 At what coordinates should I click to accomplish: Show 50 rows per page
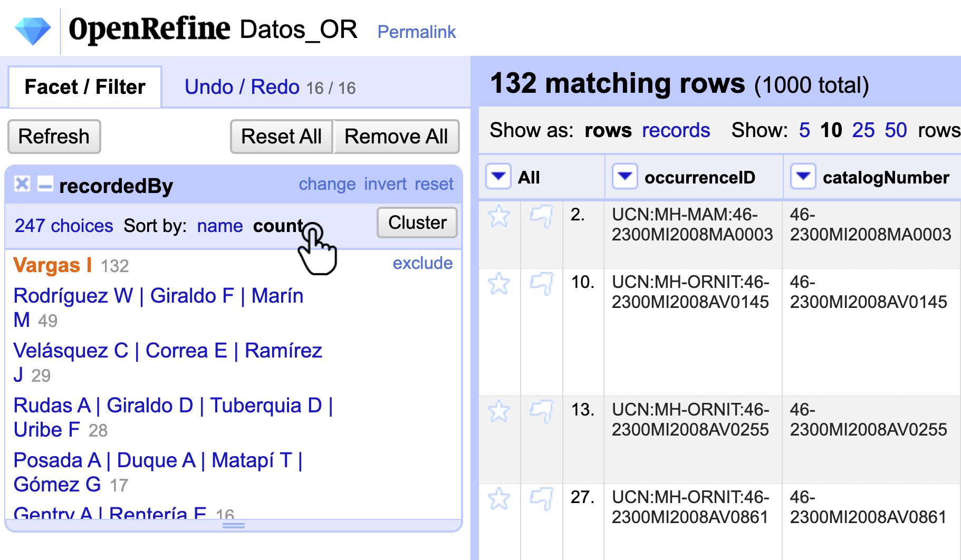(x=896, y=130)
